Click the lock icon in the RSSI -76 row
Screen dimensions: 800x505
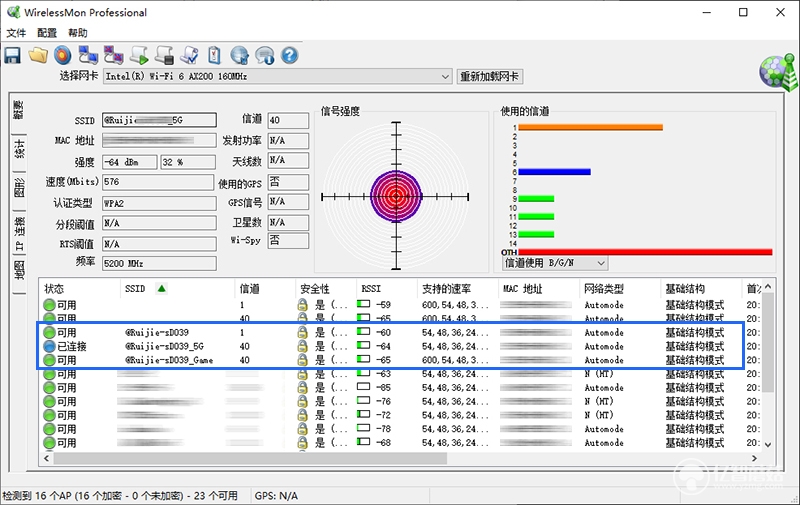click(303, 401)
